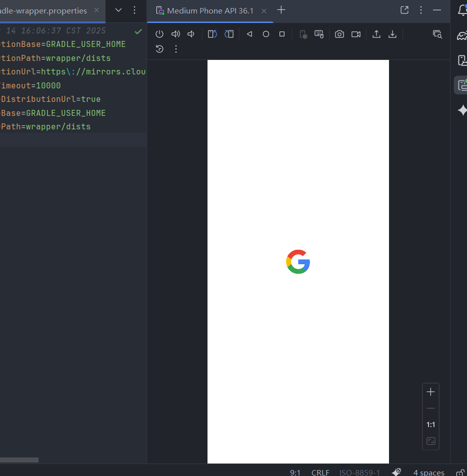467x476 pixels.
Task: Change 4 spaces indent setting
Action: coord(428,473)
